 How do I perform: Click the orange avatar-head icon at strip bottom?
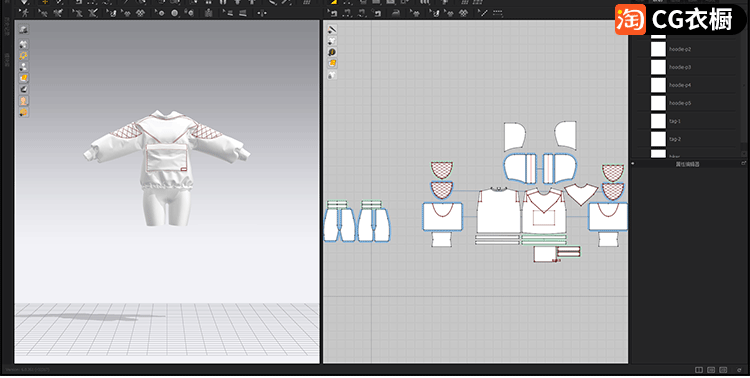click(23, 112)
